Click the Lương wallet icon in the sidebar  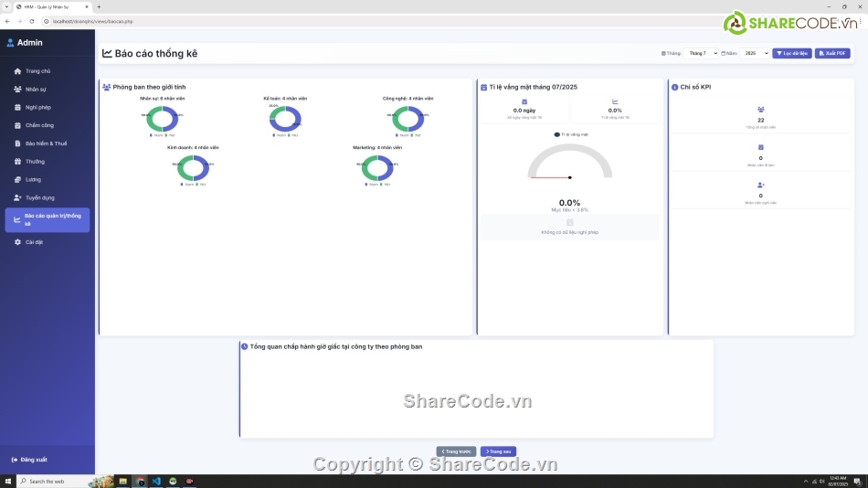point(17,179)
